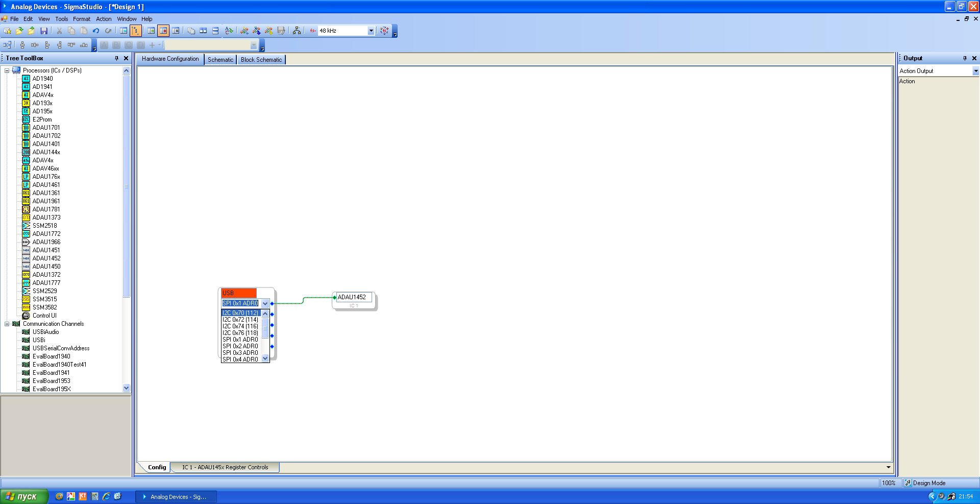Close the Tree ToolBox panel
The width and height of the screenshot is (980, 504).
(x=126, y=58)
